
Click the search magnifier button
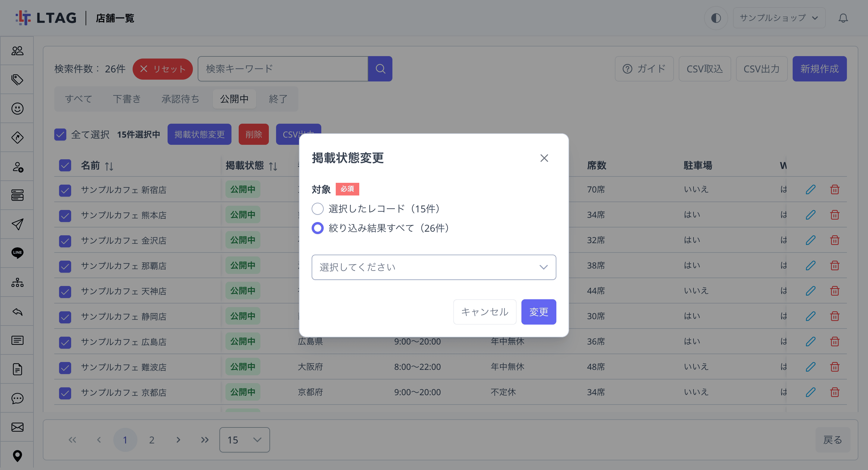coord(380,69)
